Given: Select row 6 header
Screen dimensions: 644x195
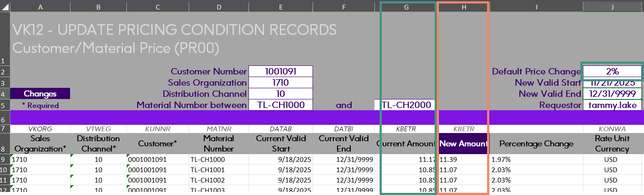Looking at the screenshot, I should [5, 118].
